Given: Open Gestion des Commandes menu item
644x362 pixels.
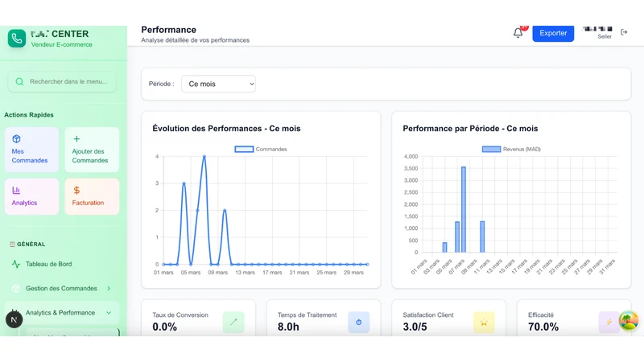Looking at the screenshot, I should 62,289.
